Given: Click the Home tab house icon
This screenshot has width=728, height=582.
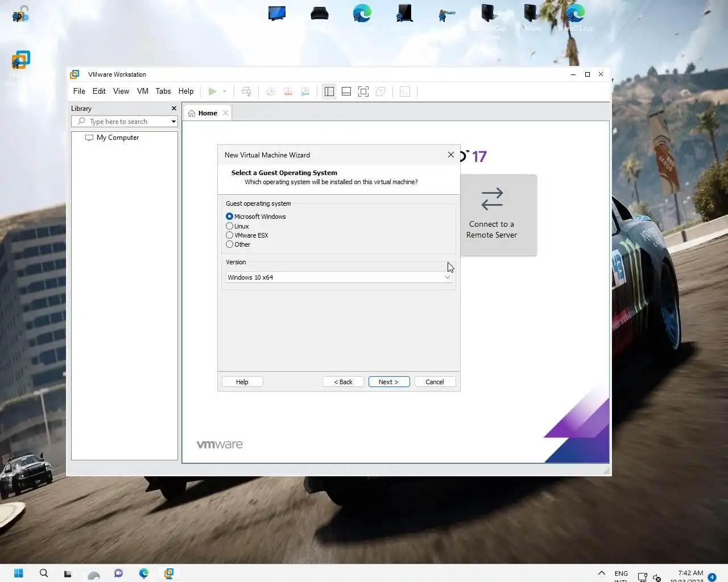Looking at the screenshot, I should (192, 113).
